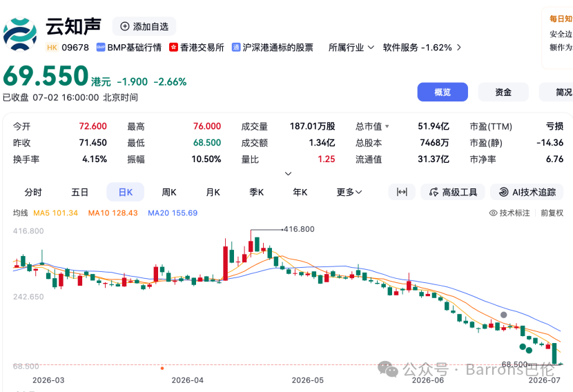This screenshot has height=392, width=573.
Task: Click 换手率 value 4.15%
Action: 95,159
